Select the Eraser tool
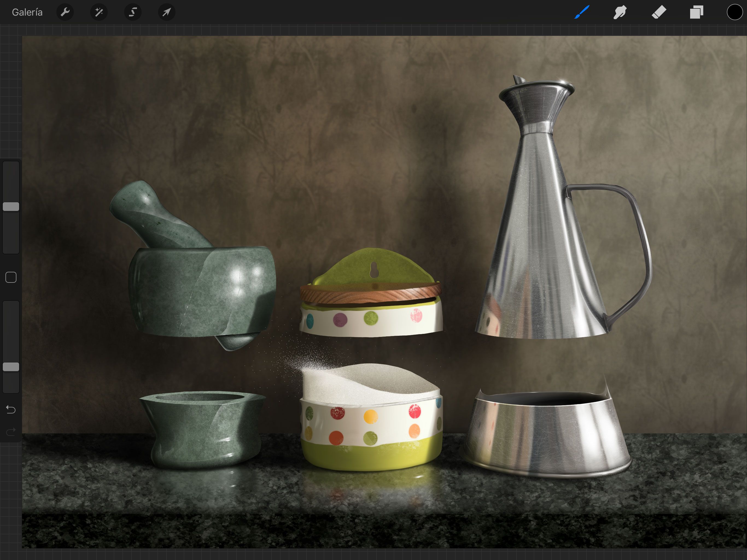 658,13
